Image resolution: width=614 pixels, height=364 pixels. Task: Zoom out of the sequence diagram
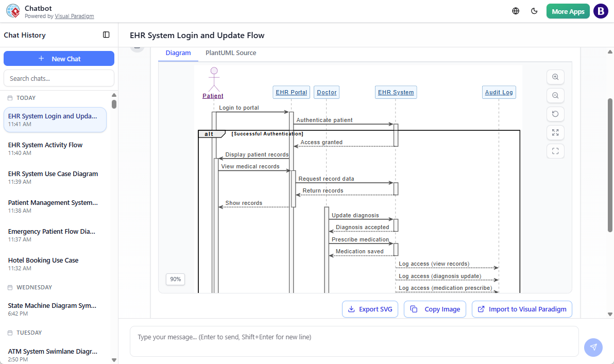pos(555,95)
